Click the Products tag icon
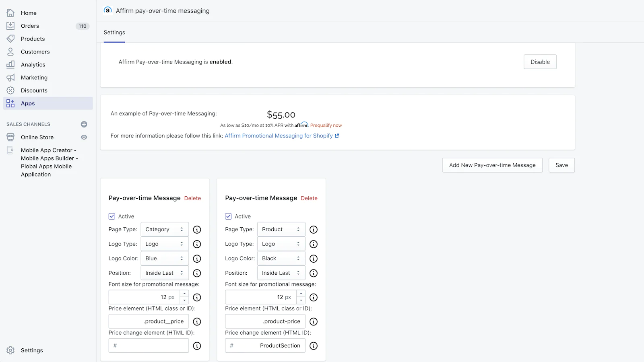 [10, 39]
